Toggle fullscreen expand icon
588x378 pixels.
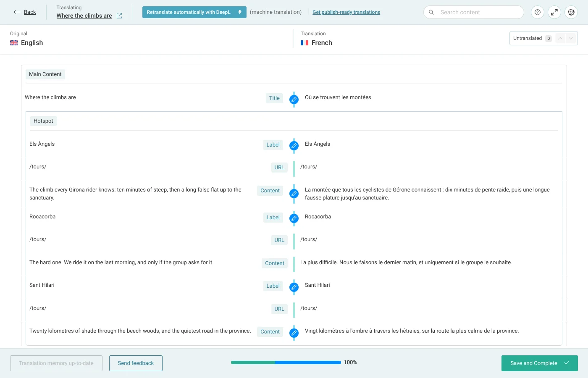tap(554, 12)
